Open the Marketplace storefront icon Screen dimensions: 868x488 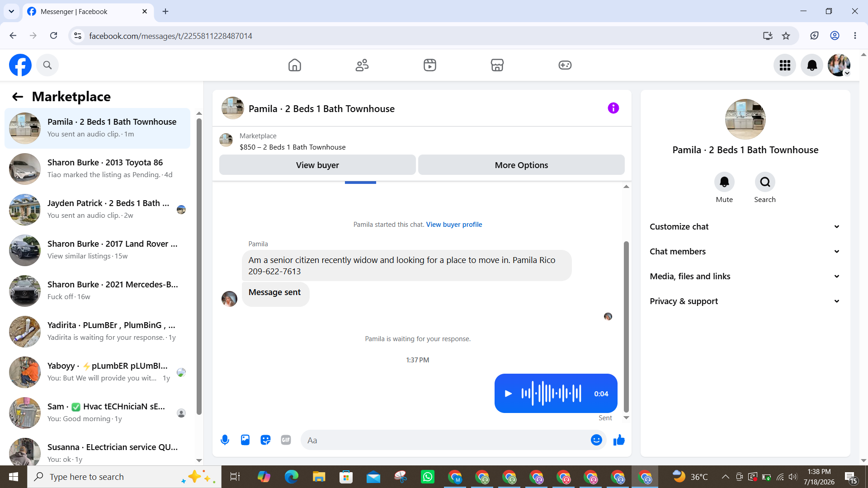(x=497, y=65)
